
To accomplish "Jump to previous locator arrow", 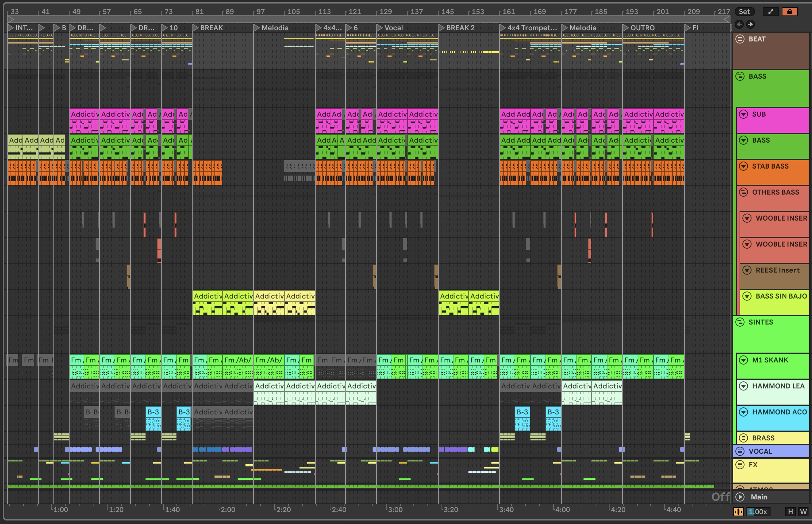I will 739,24.
